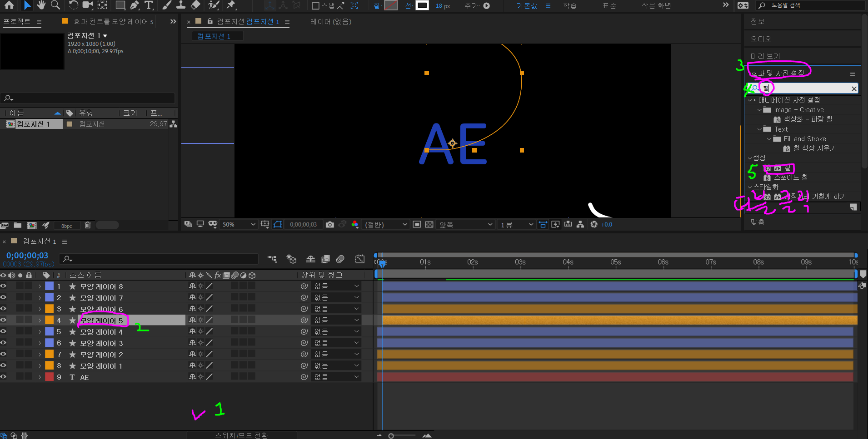Toggle the transparency grid icon
The image size is (868, 439).
coord(429,224)
